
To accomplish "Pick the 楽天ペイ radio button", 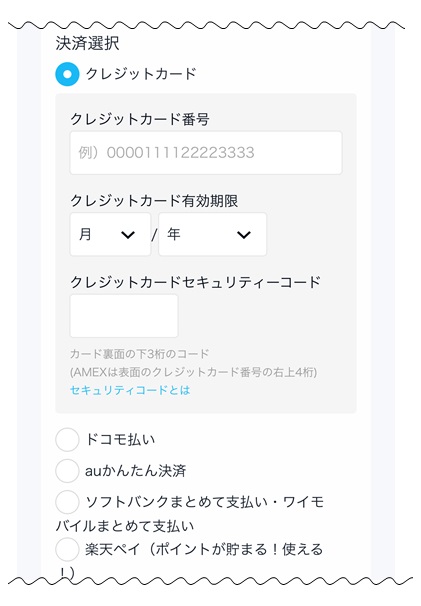I will pos(67,549).
